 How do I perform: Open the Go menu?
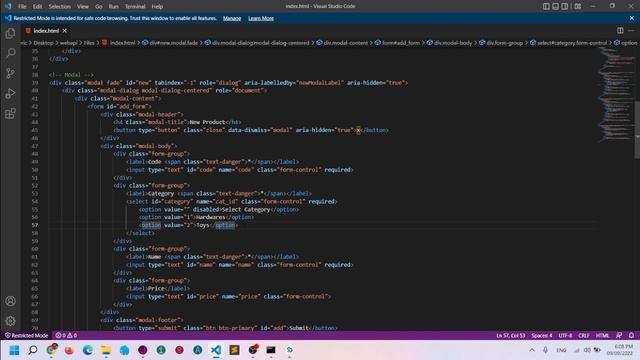[99, 7]
